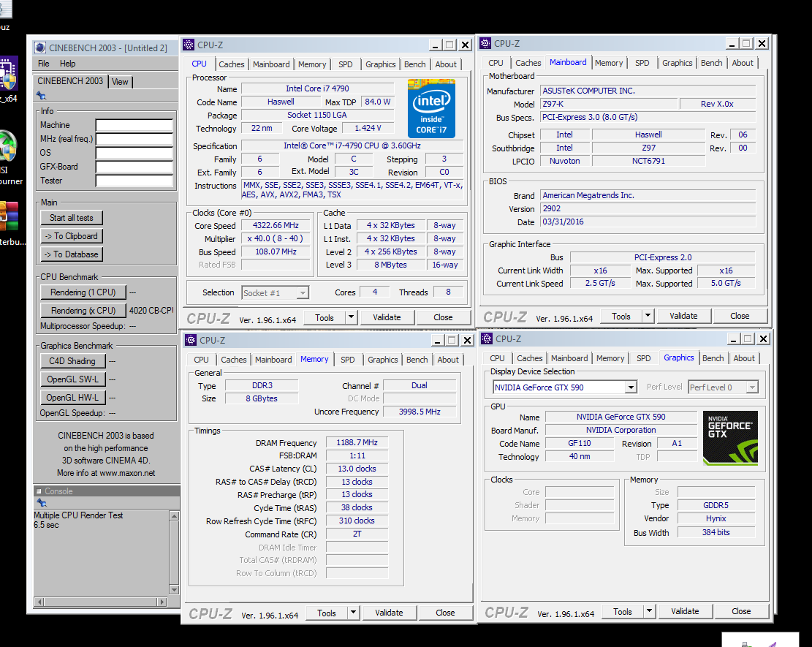Run Rendering (x CPU) benchmark
812x647 pixels.
coord(83,310)
